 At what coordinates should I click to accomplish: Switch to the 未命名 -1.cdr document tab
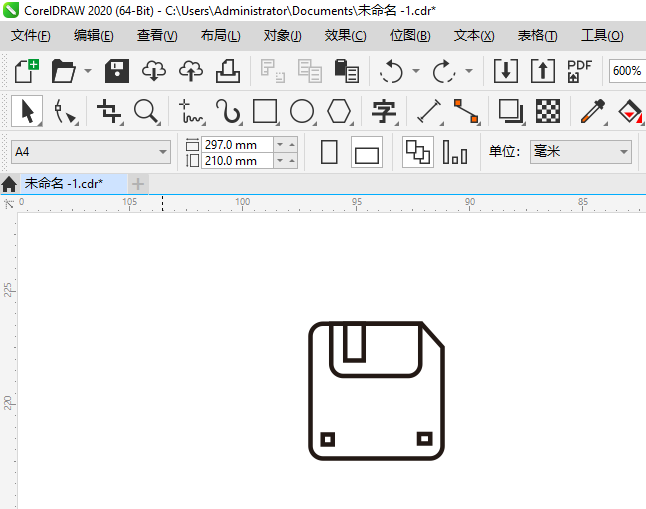click(64, 183)
